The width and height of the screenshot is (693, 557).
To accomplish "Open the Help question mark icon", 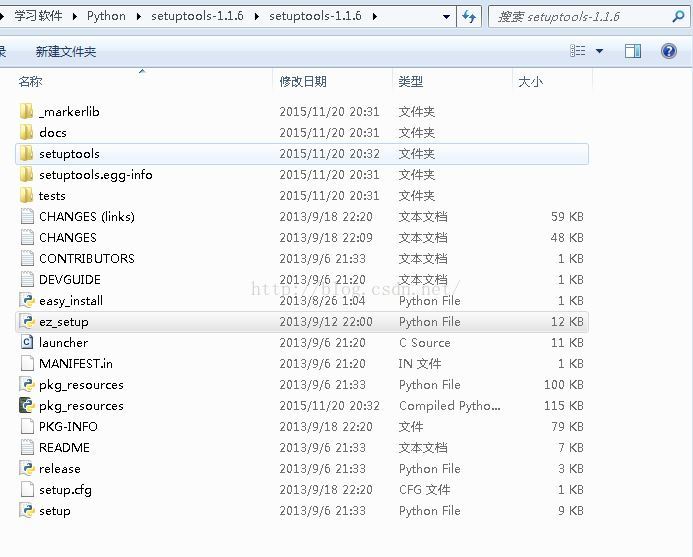I will 669,51.
